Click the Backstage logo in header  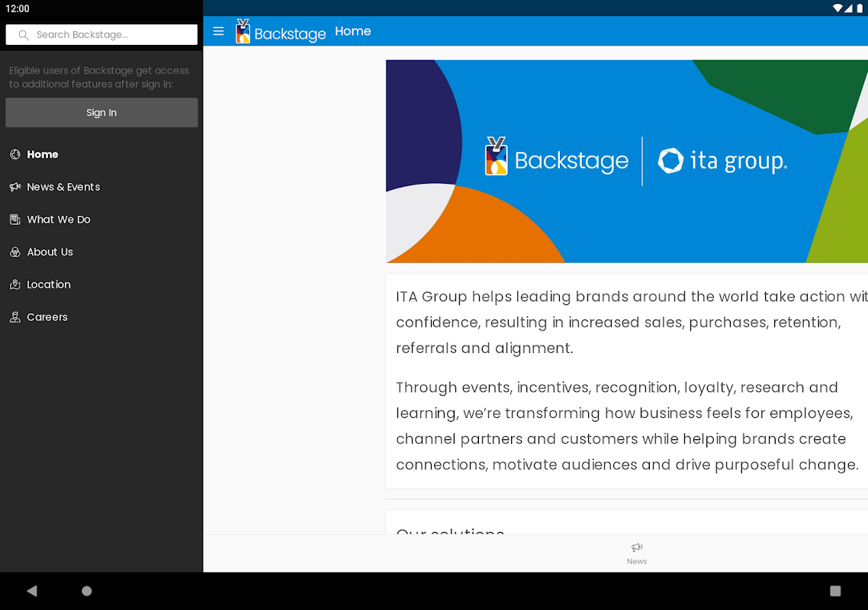[281, 31]
